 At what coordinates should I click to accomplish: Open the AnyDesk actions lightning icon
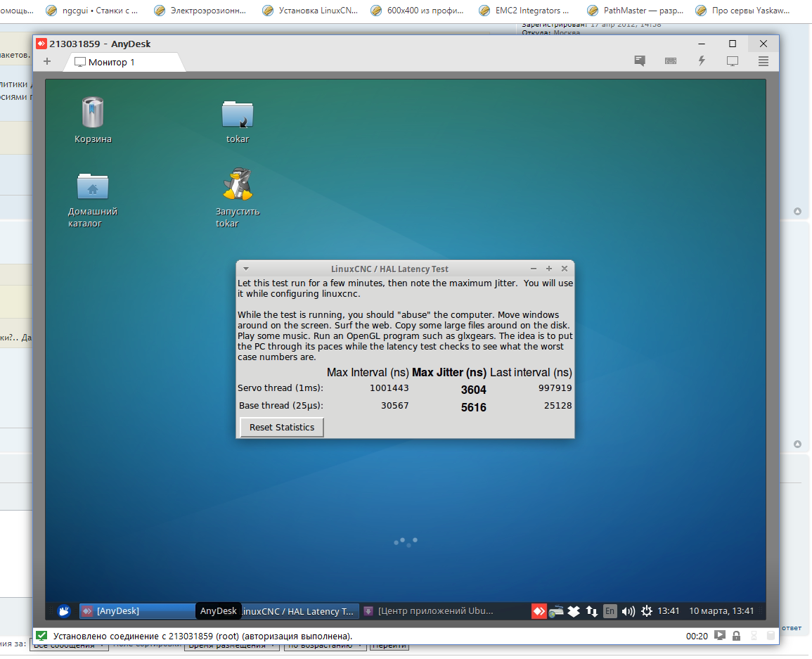click(x=702, y=60)
